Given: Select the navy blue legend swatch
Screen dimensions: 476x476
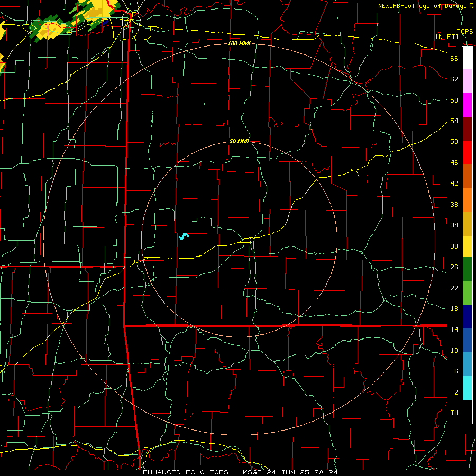Looking at the screenshot, I should pos(467,317).
